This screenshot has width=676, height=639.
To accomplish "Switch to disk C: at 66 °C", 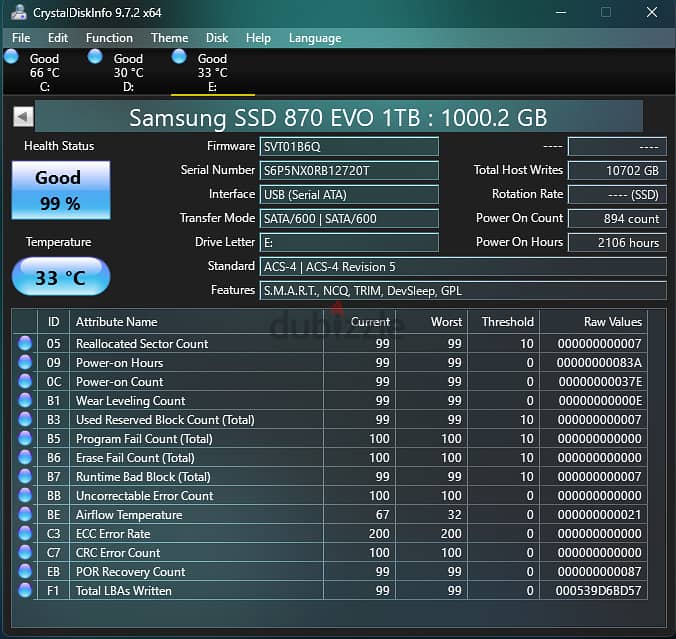I will pyautogui.click(x=44, y=72).
